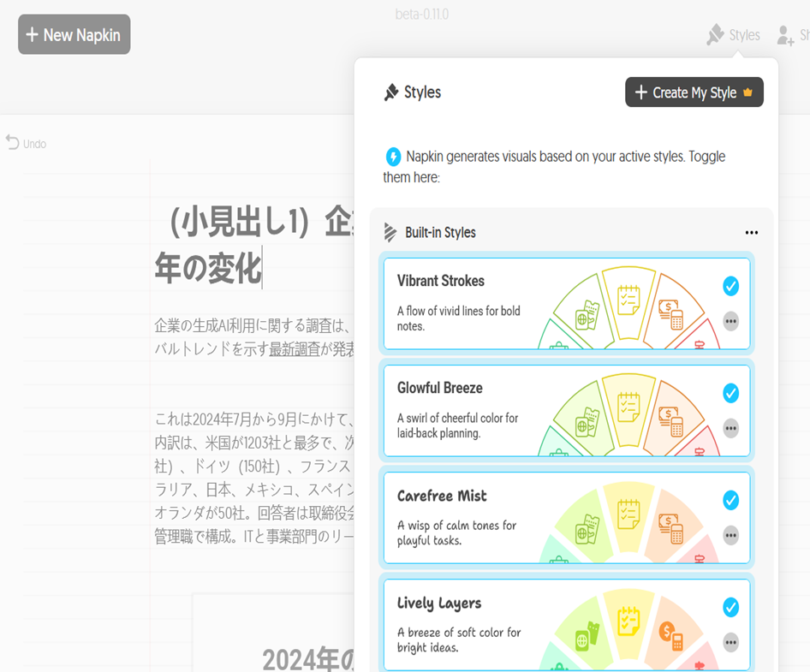Open more options for Carefree Mist style
Viewport: 810px width, 672px height.
(x=730, y=535)
